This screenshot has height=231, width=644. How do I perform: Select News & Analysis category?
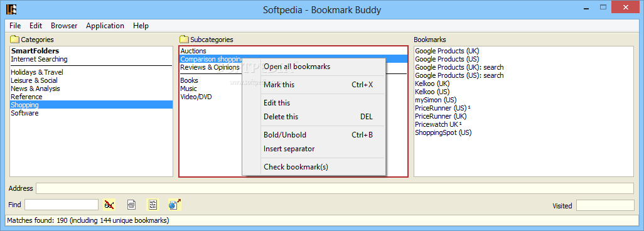35,89
